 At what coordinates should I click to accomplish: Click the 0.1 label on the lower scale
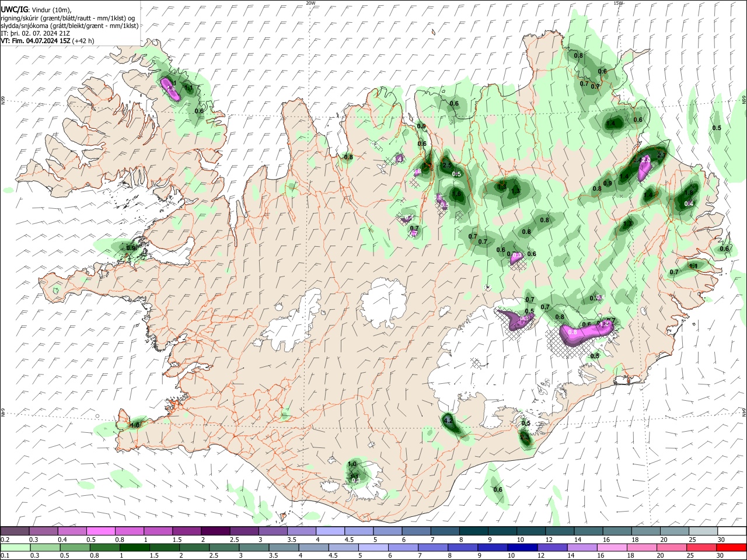pyautogui.click(x=5, y=556)
